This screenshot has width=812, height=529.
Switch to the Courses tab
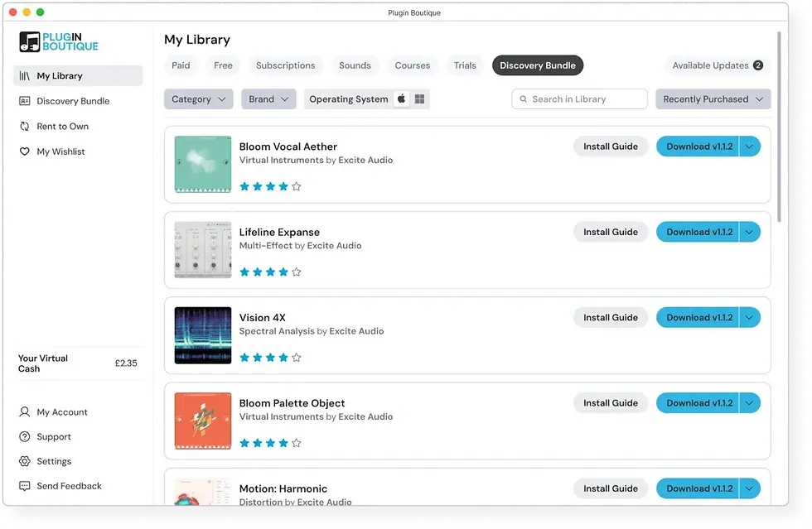(413, 65)
